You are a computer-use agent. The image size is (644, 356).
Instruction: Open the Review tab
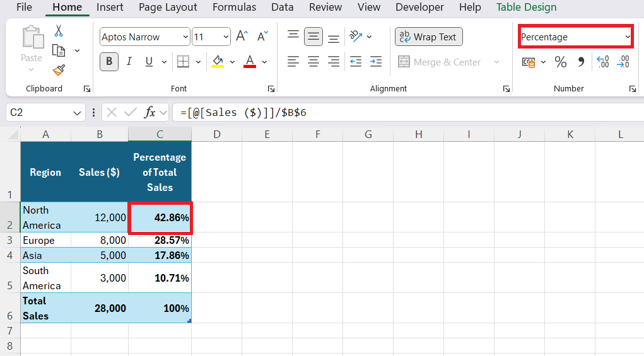325,7
